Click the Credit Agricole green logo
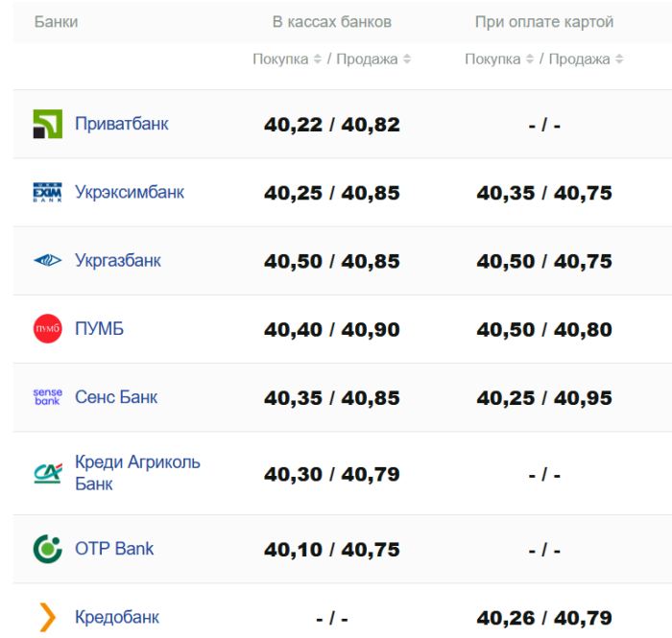The image size is (672, 638). pos(47,473)
